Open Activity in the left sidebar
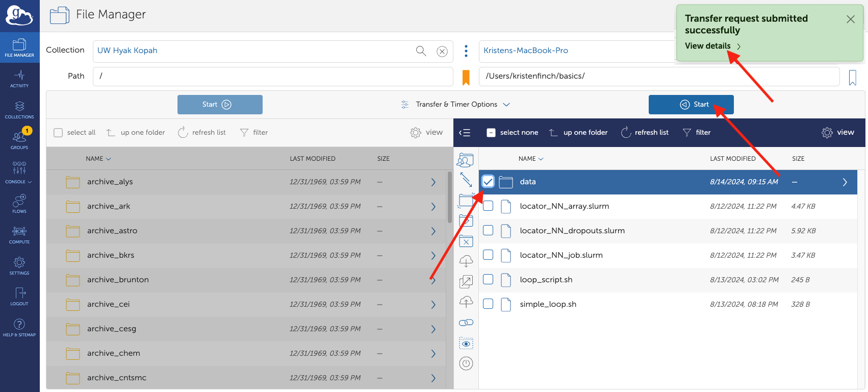 [x=19, y=79]
